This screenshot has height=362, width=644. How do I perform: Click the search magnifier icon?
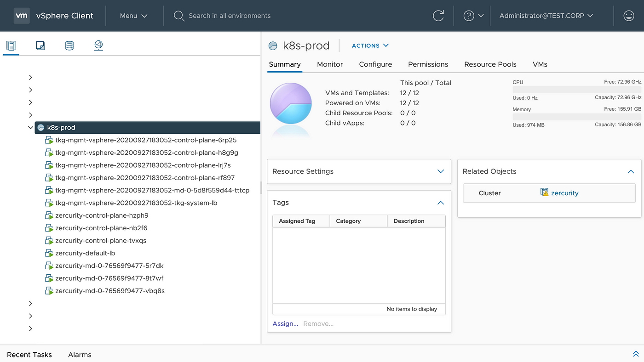point(179,16)
